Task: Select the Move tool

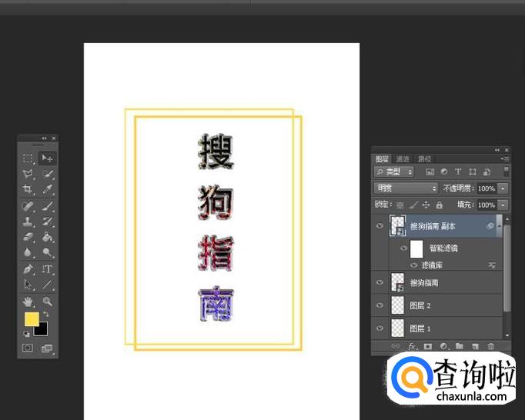Action: tap(47, 158)
